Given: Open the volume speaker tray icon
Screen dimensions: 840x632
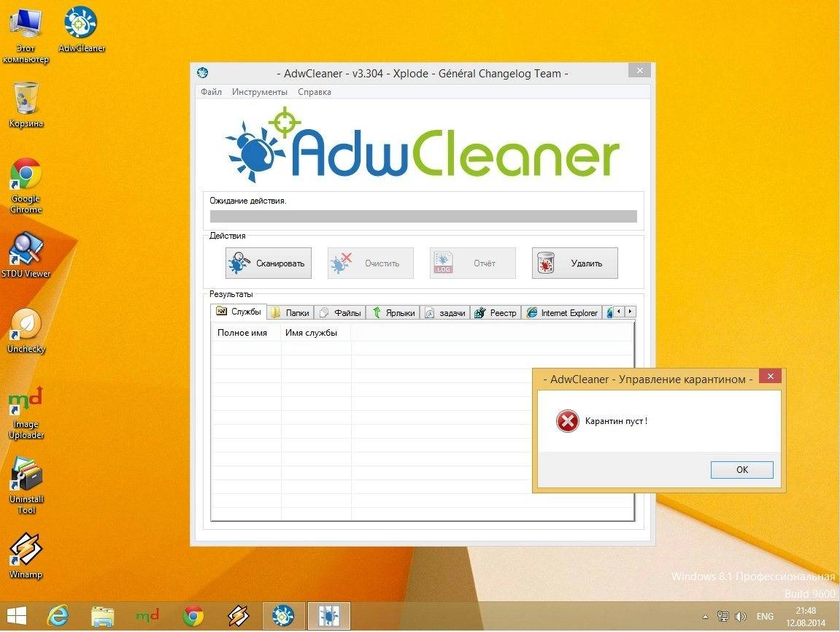Looking at the screenshot, I should point(740,617).
